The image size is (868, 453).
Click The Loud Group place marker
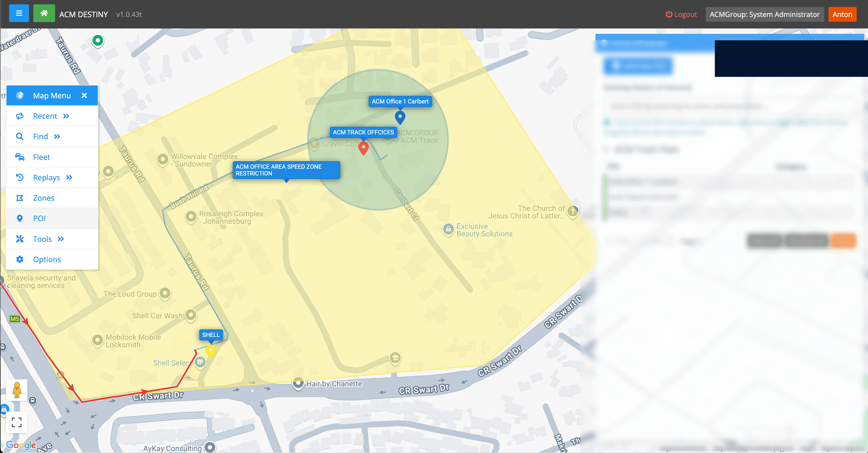165,293
